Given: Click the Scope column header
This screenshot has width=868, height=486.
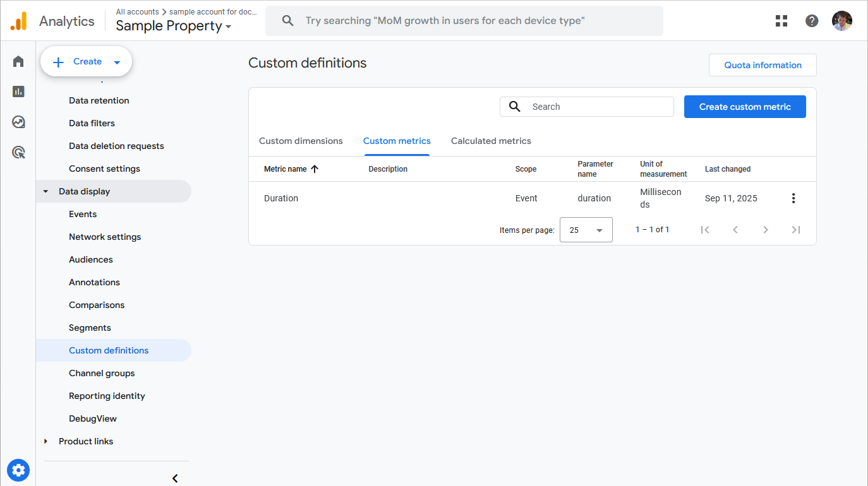Looking at the screenshot, I should (x=526, y=169).
